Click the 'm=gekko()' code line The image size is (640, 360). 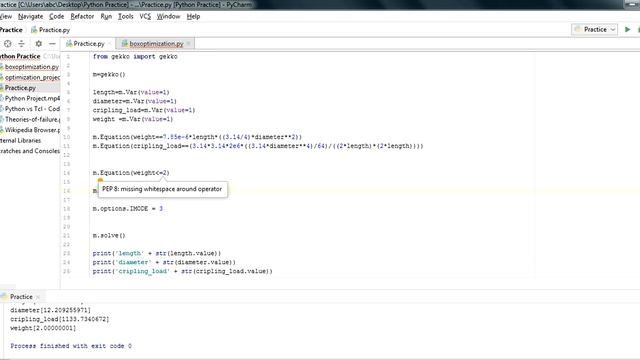(x=109, y=74)
